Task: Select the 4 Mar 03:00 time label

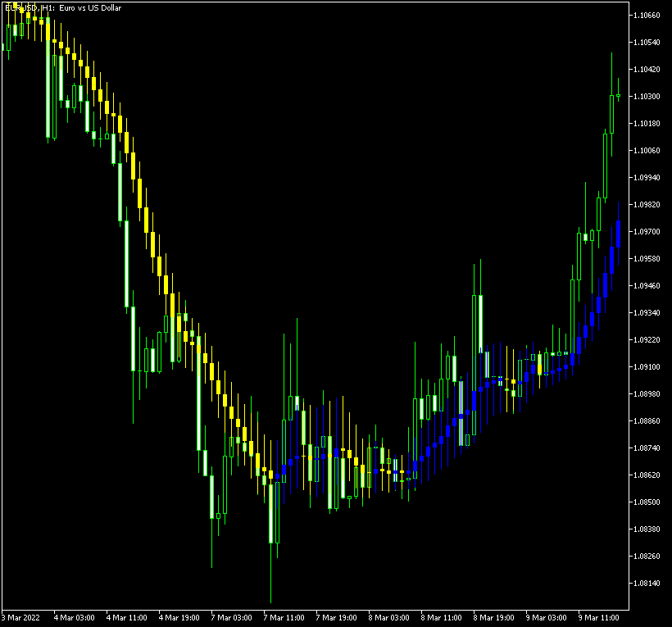Action: pos(75,617)
